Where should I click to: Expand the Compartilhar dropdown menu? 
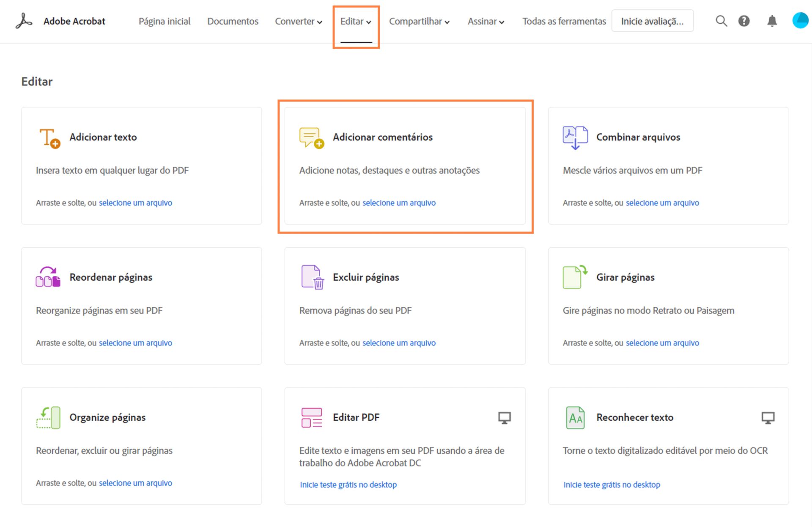click(419, 21)
